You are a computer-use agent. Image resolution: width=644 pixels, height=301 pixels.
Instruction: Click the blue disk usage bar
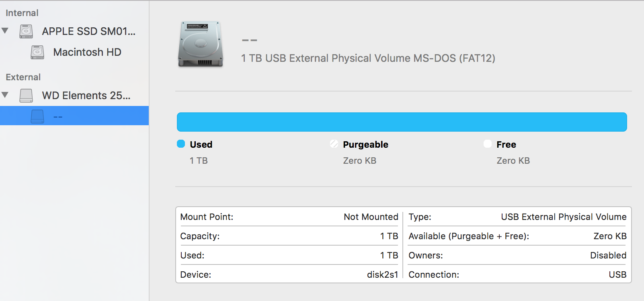[402, 122]
